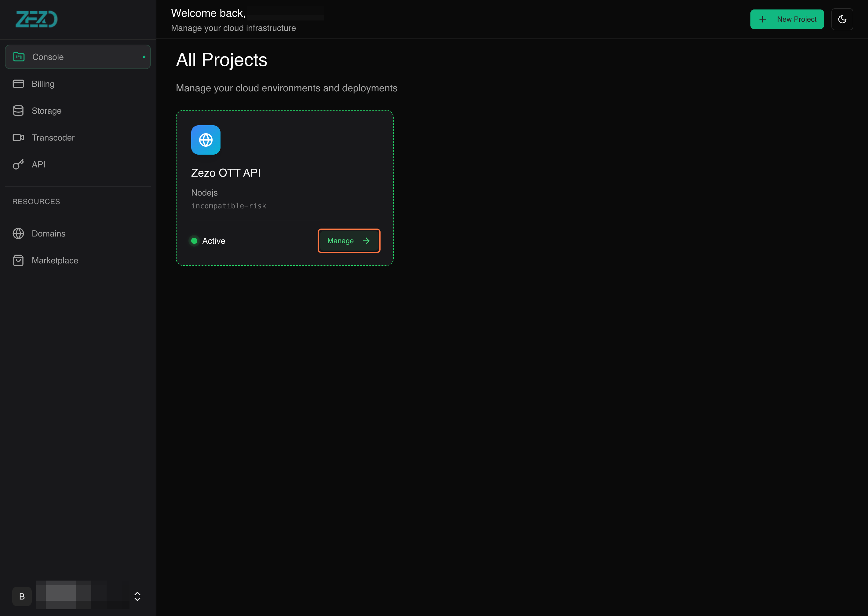
Task: Open the Billing menu item
Action: pyautogui.click(x=43, y=84)
